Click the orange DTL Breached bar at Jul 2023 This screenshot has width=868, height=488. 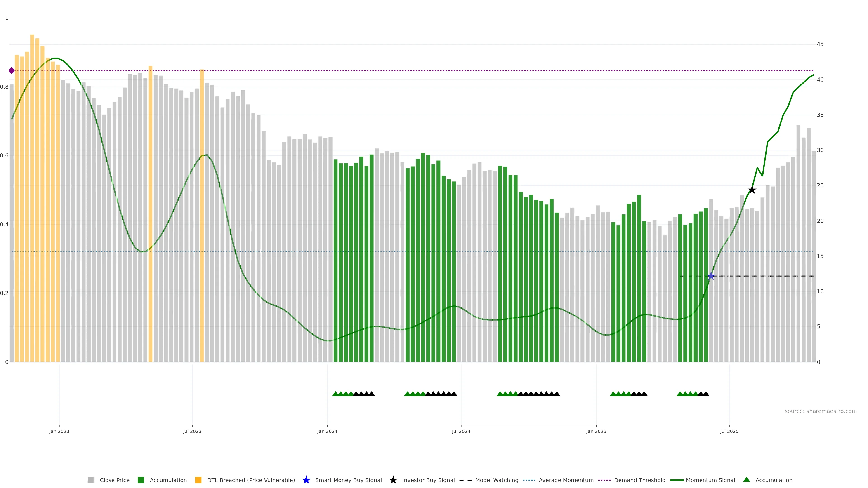pos(202,216)
